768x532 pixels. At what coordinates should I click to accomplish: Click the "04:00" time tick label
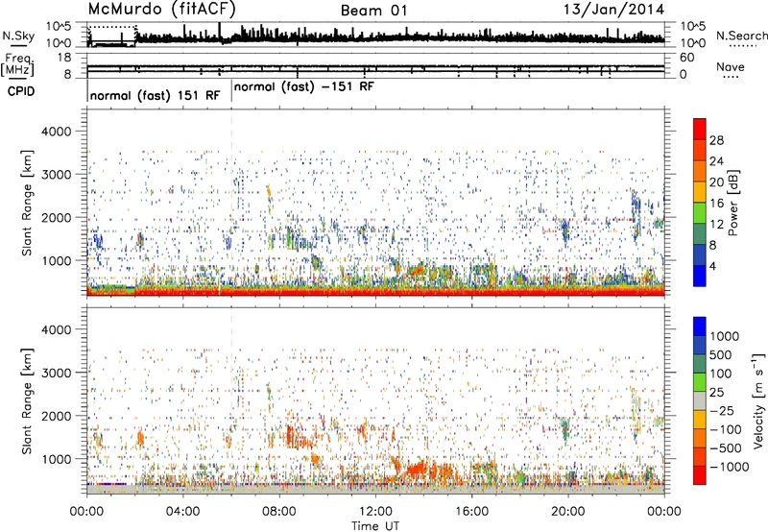pyautogui.click(x=182, y=512)
